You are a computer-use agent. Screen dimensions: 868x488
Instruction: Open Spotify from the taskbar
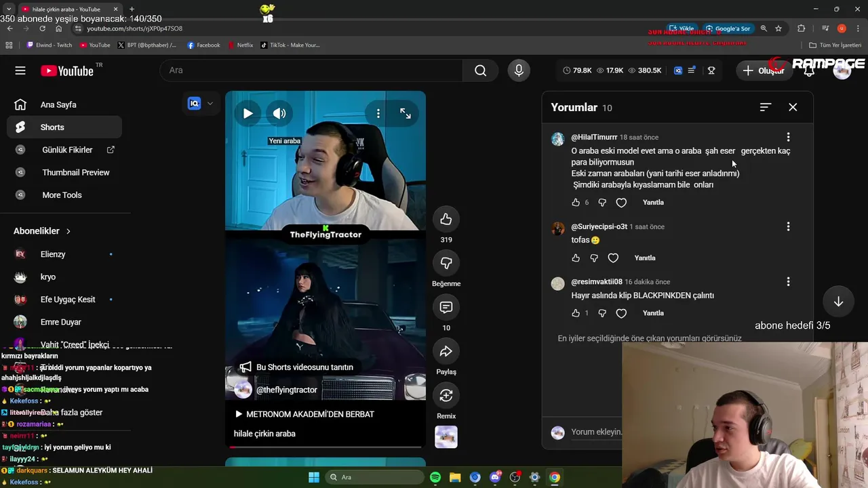point(435,477)
